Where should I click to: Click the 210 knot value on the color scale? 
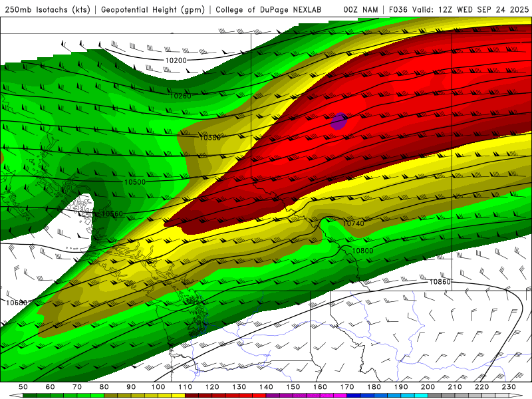tap(455, 387)
